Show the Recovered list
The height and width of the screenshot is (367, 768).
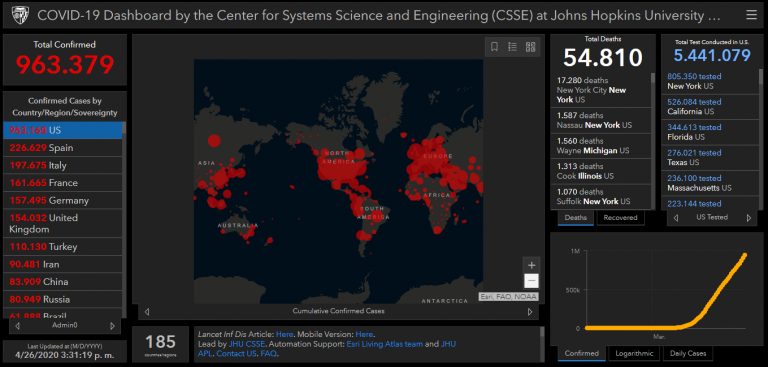(x=620, y=218)
